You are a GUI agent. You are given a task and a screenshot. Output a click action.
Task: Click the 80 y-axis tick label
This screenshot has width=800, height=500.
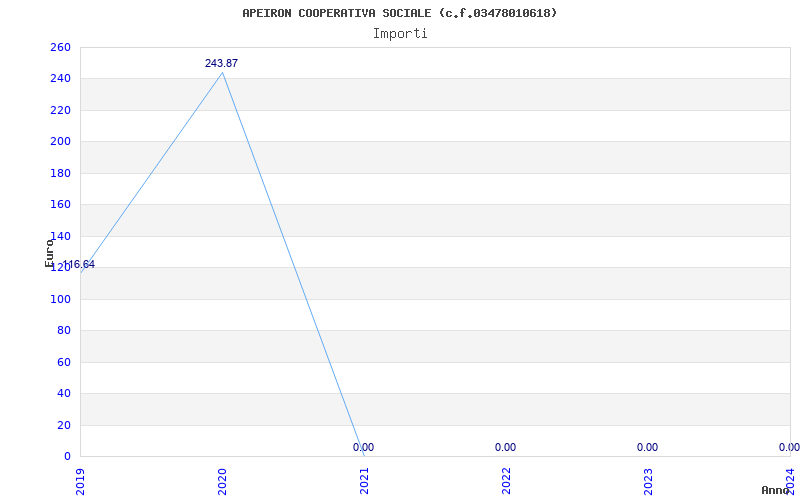(63, 331)
